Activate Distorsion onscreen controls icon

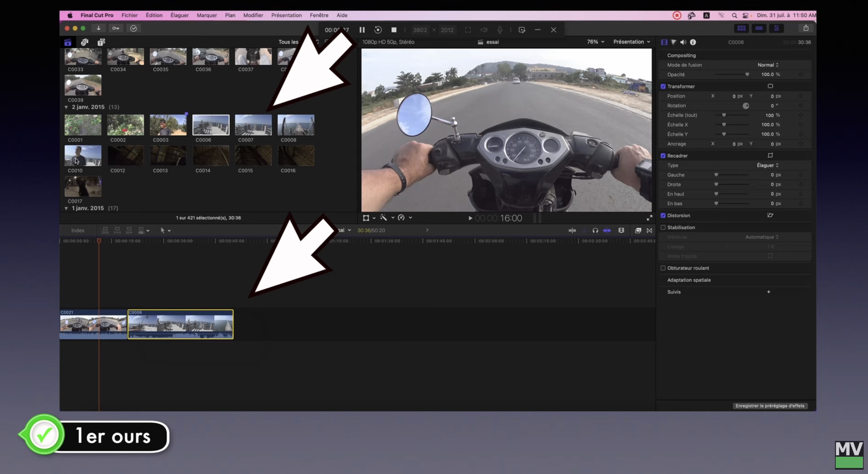(x=770, y=215)
